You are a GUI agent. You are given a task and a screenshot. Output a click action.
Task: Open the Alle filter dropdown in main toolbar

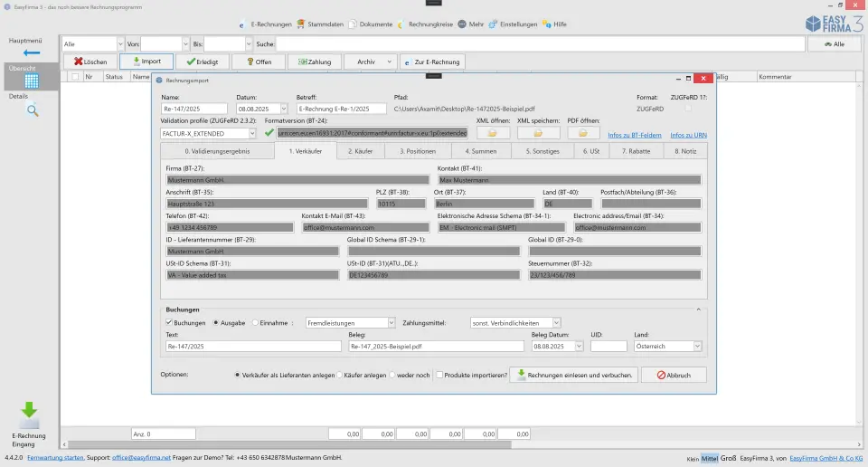click(120, 43)
